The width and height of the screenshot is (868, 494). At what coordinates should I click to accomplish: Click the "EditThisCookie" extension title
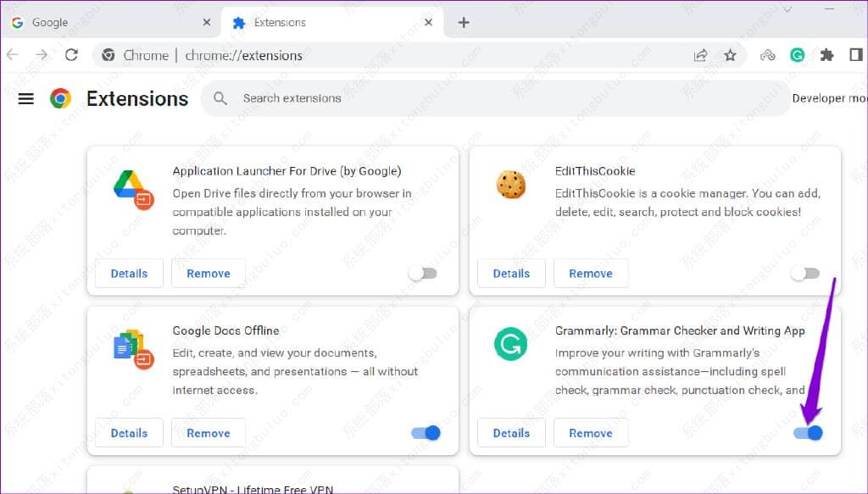(595, 171)
